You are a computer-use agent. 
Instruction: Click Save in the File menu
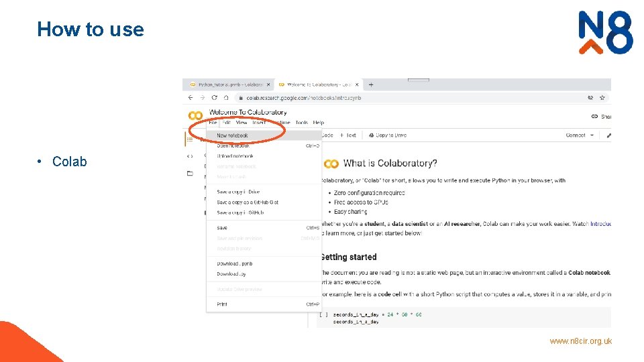point(264,228)
